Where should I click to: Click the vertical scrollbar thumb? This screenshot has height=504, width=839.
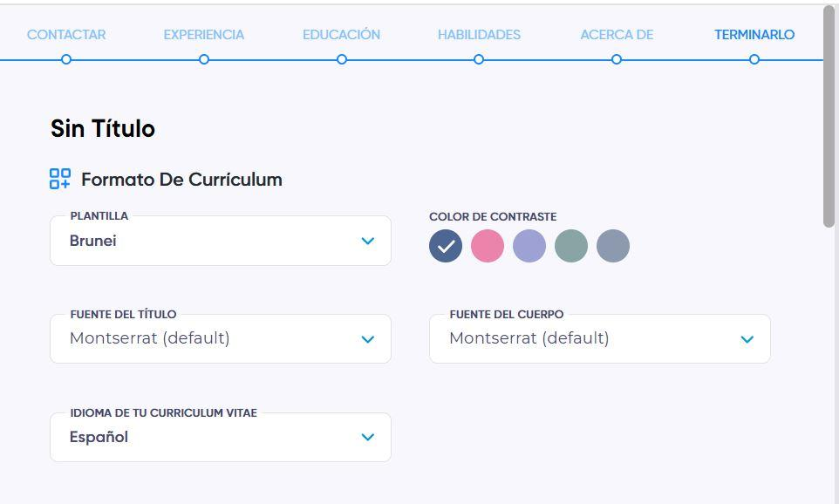click(829, 117)
